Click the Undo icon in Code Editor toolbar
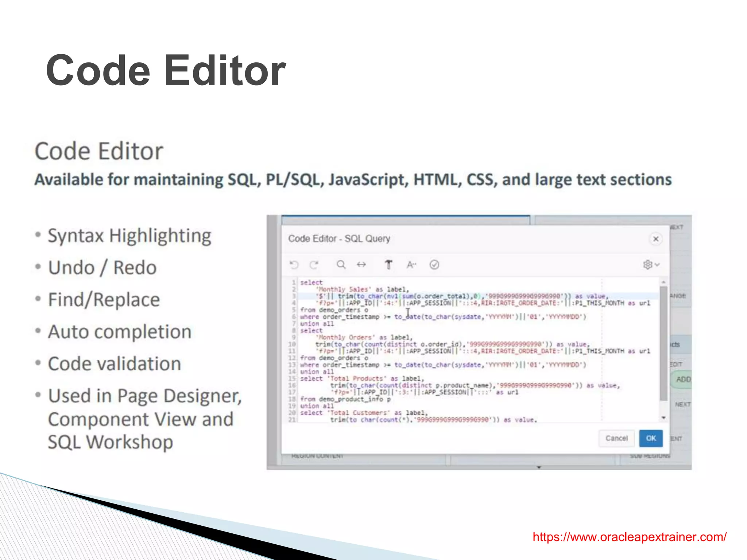 294,265
